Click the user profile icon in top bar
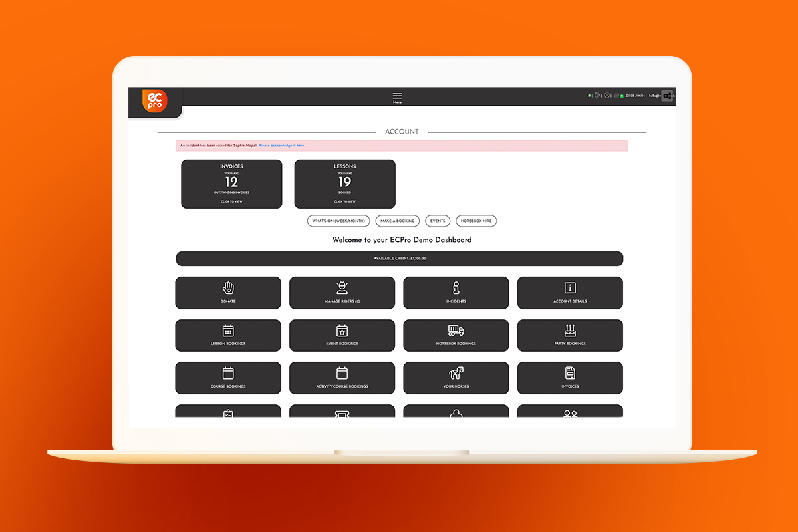Screen dimensions: 798x532 (x=607, y=95)
